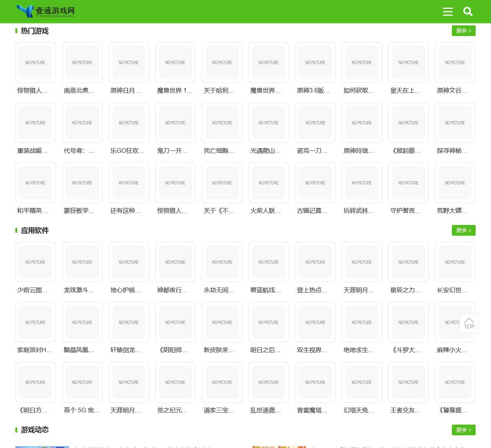The image size is (491, 448).
Task: Click the 古镜记菖 thumbnail
Action: coord(315,183)
